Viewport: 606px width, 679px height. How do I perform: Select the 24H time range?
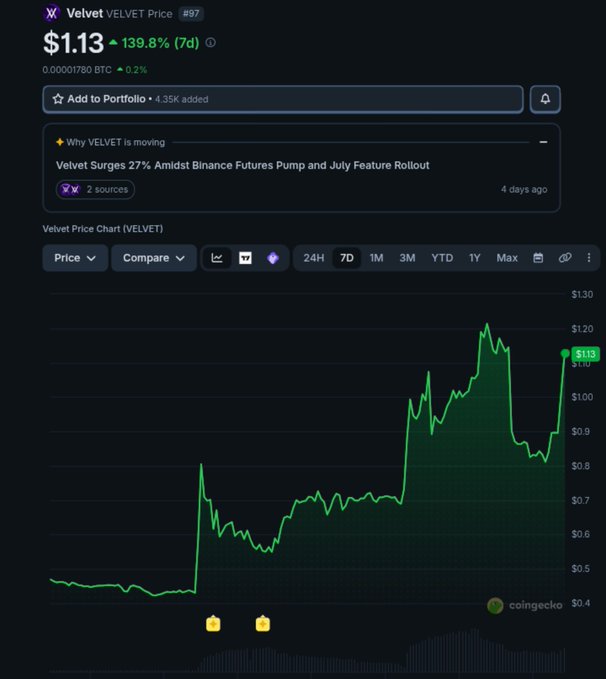pyautogui.click(x=314, y=258)
